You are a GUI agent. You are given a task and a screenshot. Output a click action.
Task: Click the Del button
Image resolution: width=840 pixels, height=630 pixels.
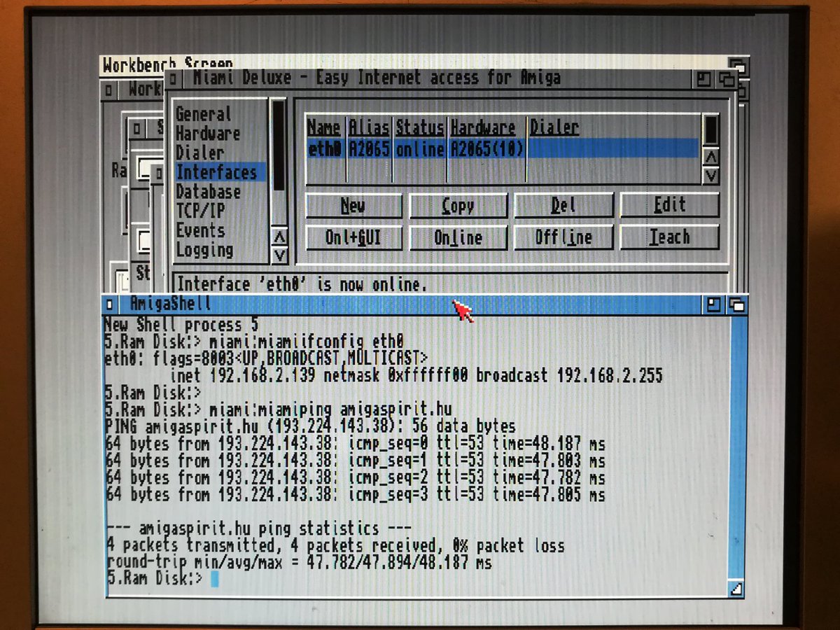pos(563,206)
